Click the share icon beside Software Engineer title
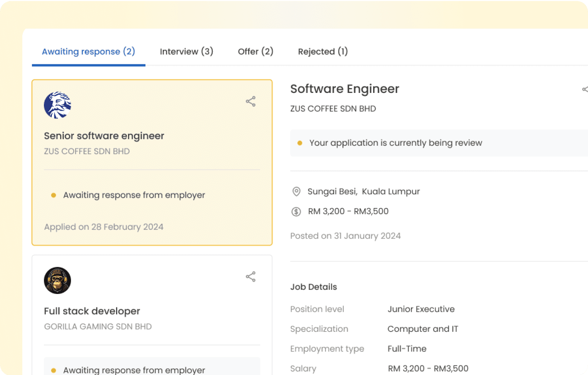This screenshot has height=375, width=588. 585,89
